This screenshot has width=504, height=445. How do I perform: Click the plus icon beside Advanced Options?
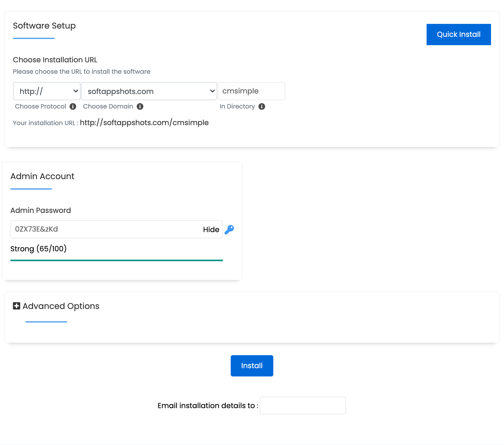click(16, 306)
